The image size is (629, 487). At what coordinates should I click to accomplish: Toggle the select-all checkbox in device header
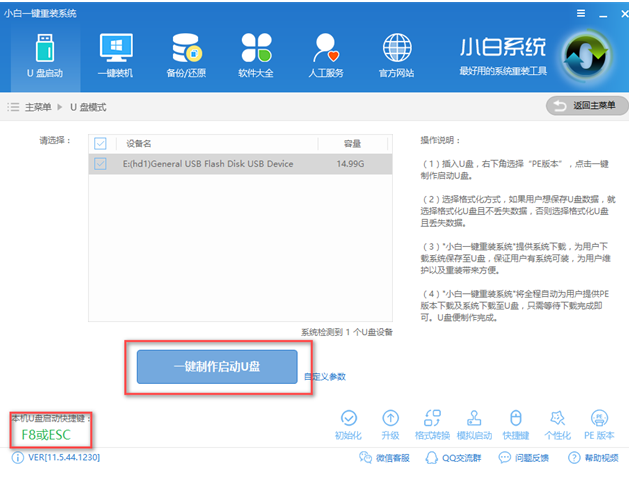(x=100, y=143)
